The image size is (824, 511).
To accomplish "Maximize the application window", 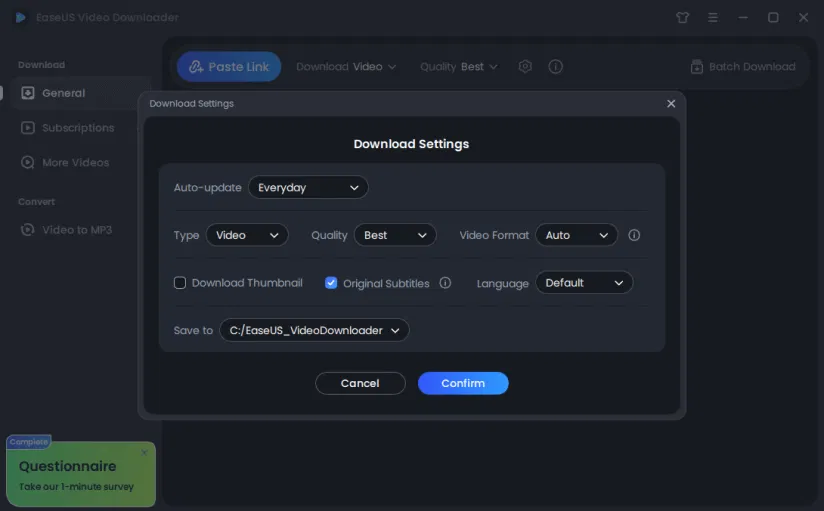I will (773, 17).
